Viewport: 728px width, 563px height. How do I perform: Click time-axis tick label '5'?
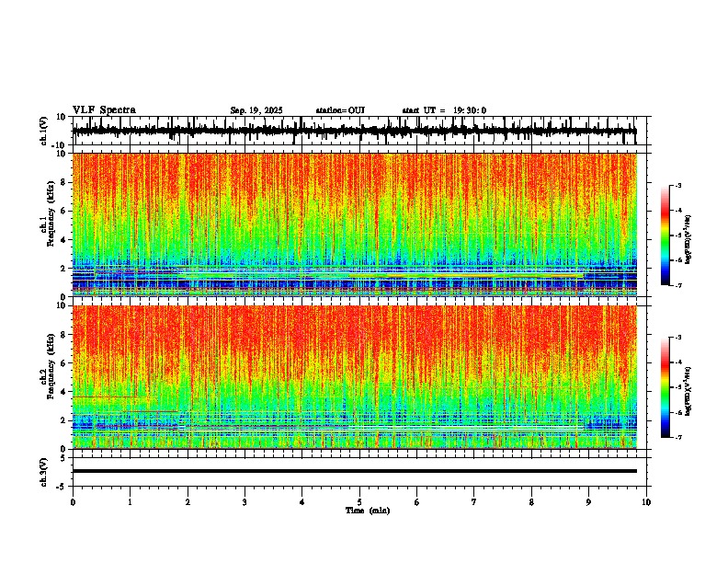point(359,502)
